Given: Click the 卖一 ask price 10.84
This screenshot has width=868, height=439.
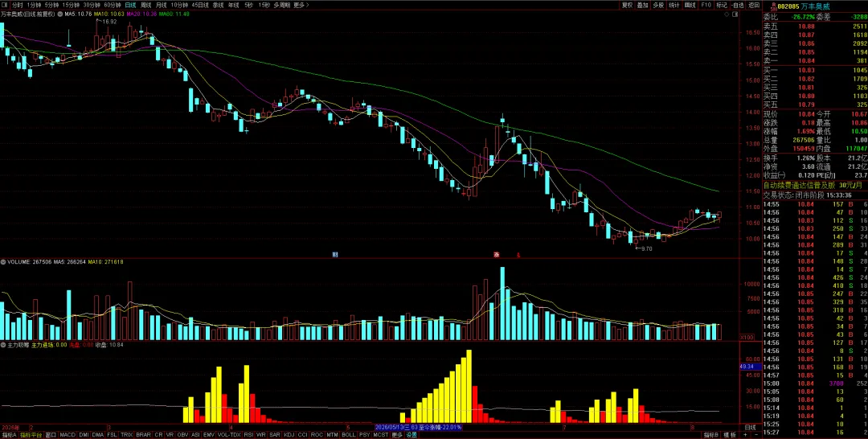Looking at the screenshot, I should [806, 61].
